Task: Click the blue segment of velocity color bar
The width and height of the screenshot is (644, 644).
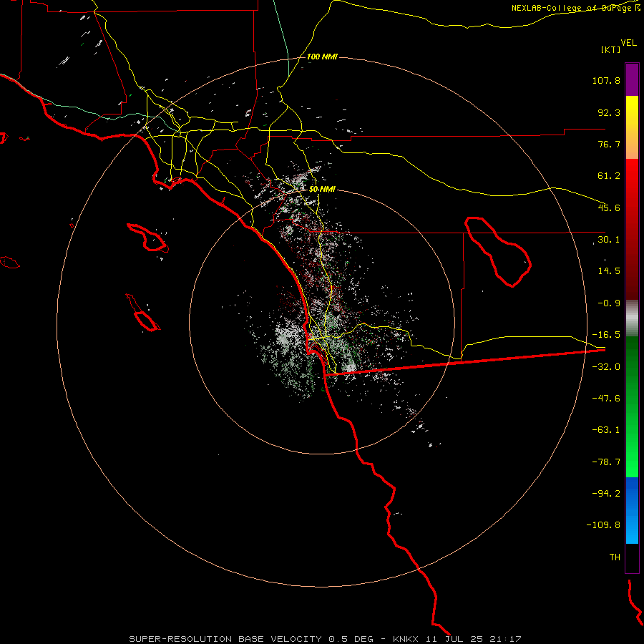Action: pyautogui.click(x=632, y=510)
